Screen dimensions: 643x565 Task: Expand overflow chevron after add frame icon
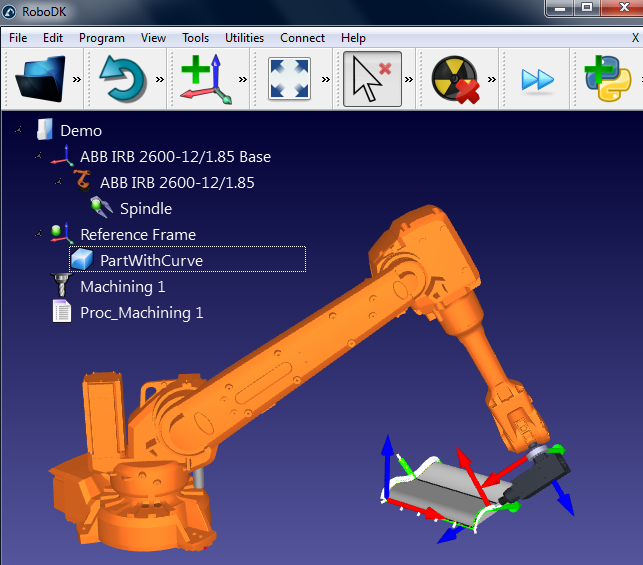243,79
